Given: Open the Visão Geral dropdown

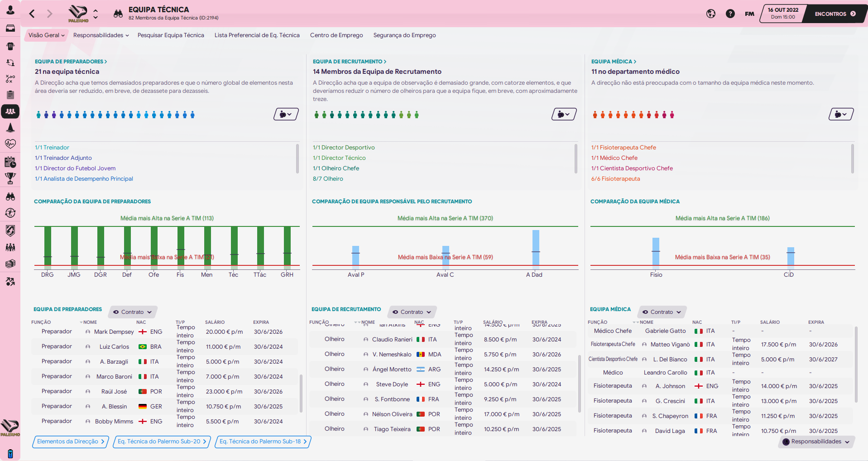Looking at the screenshot, I should [46, 35].
